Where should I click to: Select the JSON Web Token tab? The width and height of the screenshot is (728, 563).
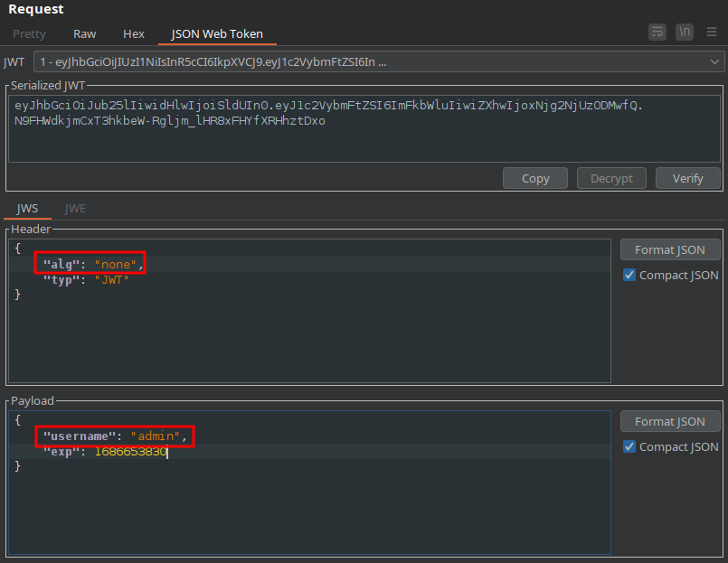[x=217, y=33]
